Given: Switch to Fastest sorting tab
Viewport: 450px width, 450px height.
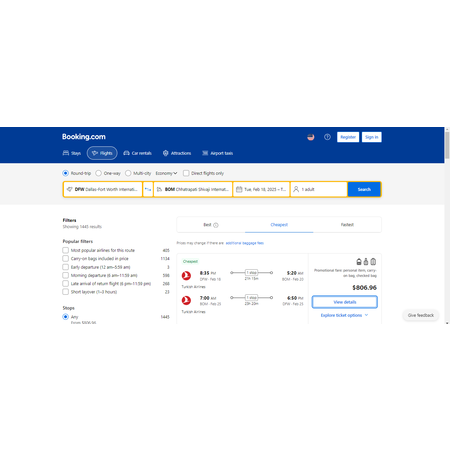Looking at the screenshot, I should pos(347,225).
